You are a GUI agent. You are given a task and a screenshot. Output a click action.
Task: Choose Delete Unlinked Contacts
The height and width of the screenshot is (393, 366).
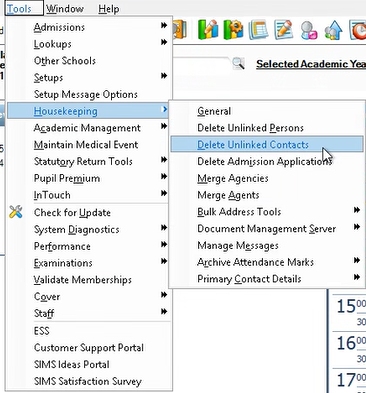[x=267, y=145]
